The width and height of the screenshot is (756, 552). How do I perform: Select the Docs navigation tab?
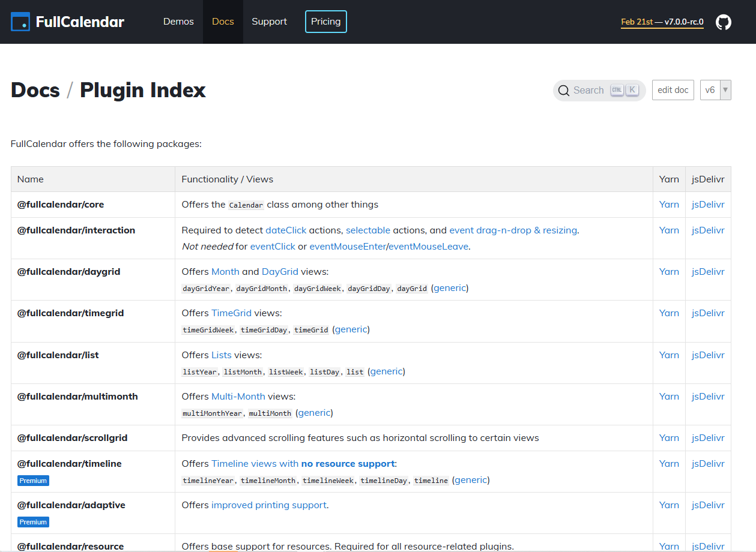(x=223, y=22)
